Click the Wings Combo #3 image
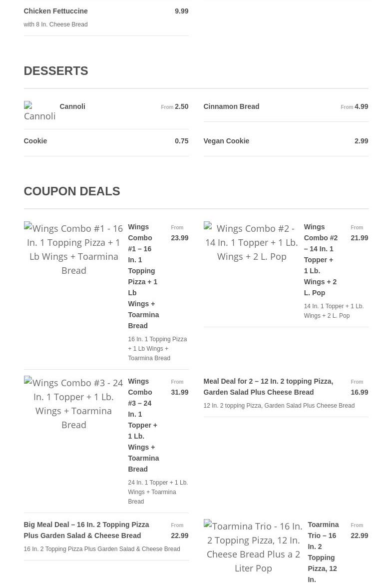Image resolution: width=392 pixels, height=583 pixels. point(73,403)
